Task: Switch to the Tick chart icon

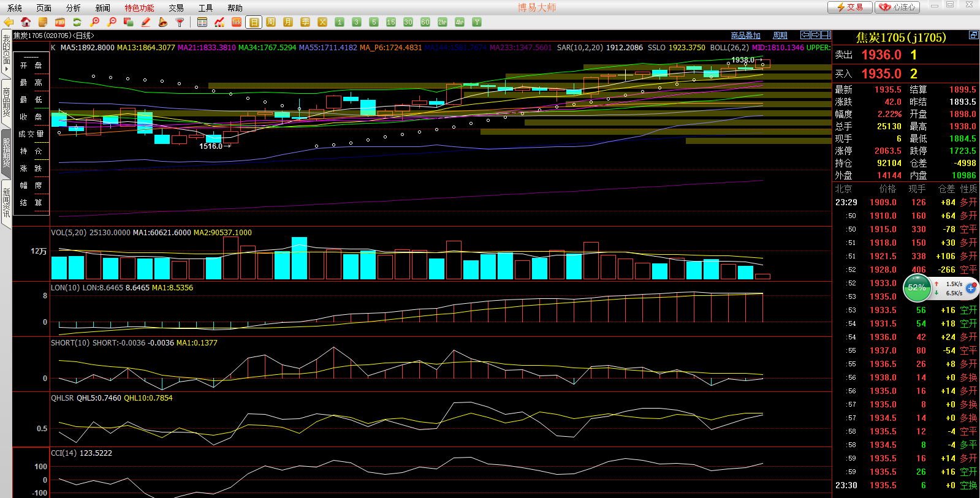Action: [x=237, y=22]
